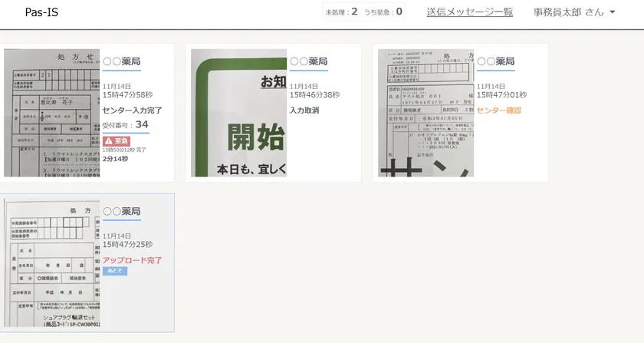Click the 入力取消 status text
Image resolution: width=644 pixels, height=343 pixels.
tap(304, 110)
